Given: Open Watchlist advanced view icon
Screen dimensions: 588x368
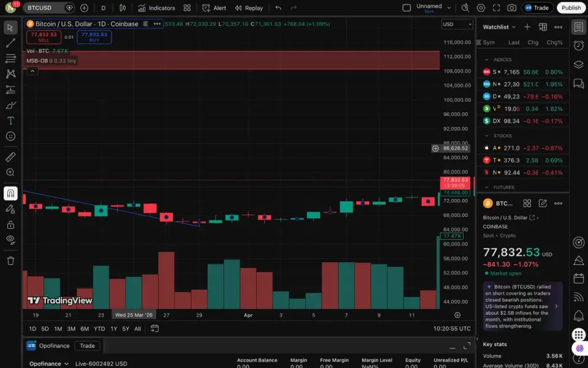Looking at the screenshot, I should (543, 27).
